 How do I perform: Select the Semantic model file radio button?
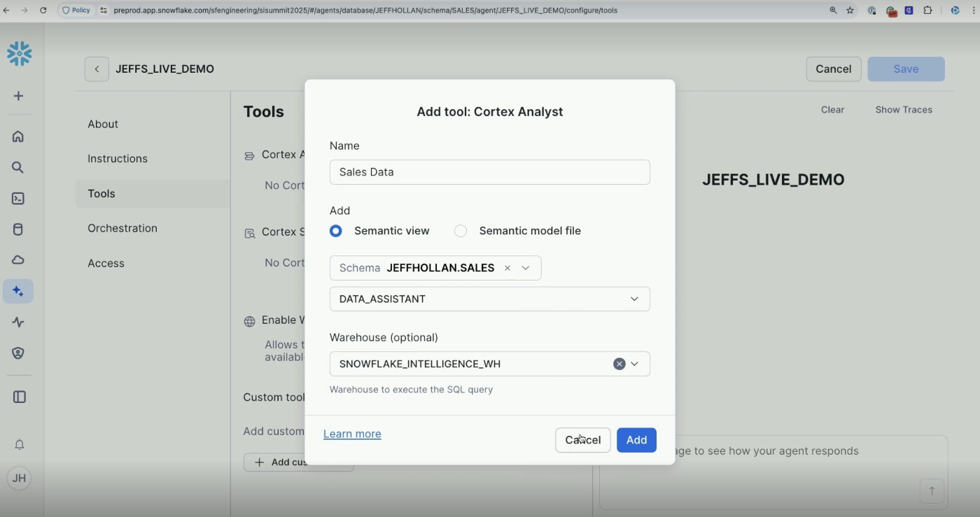coord(461,231)
